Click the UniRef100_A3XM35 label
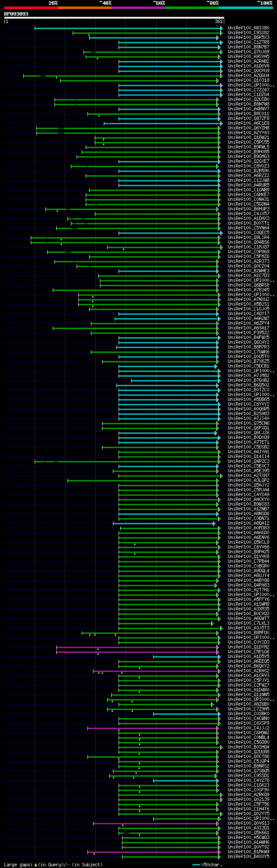Screen dimensions: 277x868 (248, 609)
